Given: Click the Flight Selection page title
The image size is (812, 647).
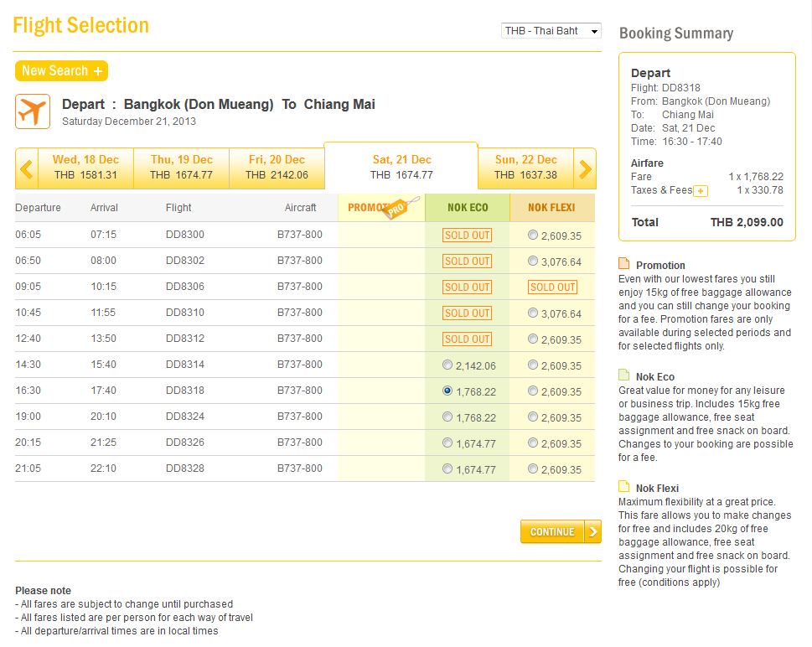Looking at the screenshot, I should click(80, 25).
